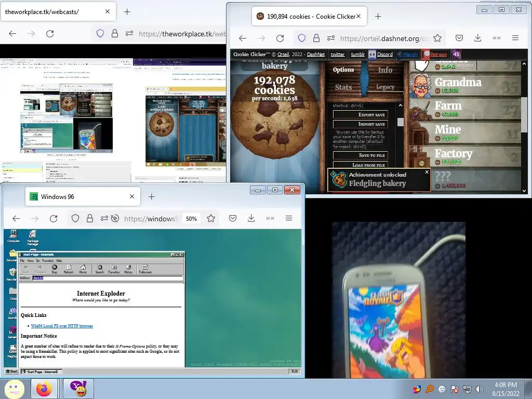Buy a Mine in the Cookie Clicker store
This screenshot has height=399, width=532.
point(465,132)
